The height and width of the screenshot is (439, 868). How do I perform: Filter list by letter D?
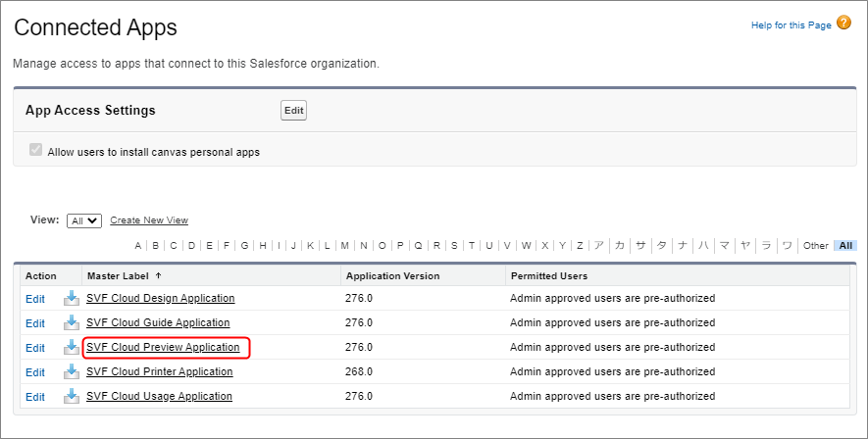click(191, 246)
